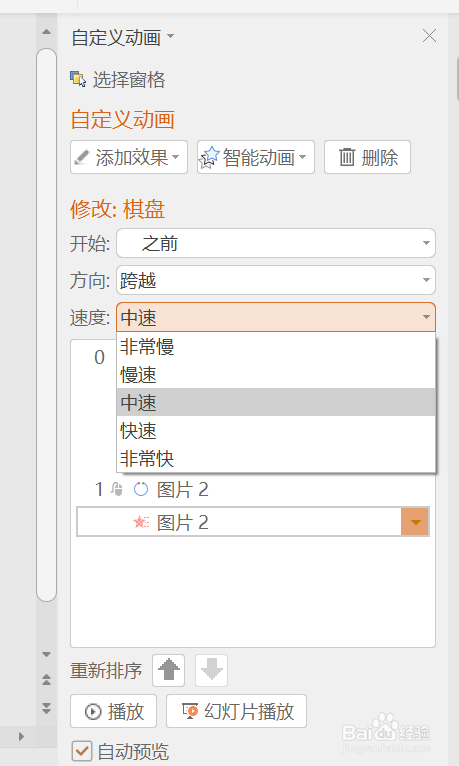The image size is (459, 766).
Task: Open the 添加效果 dropdown button
Action: (129, 157)
